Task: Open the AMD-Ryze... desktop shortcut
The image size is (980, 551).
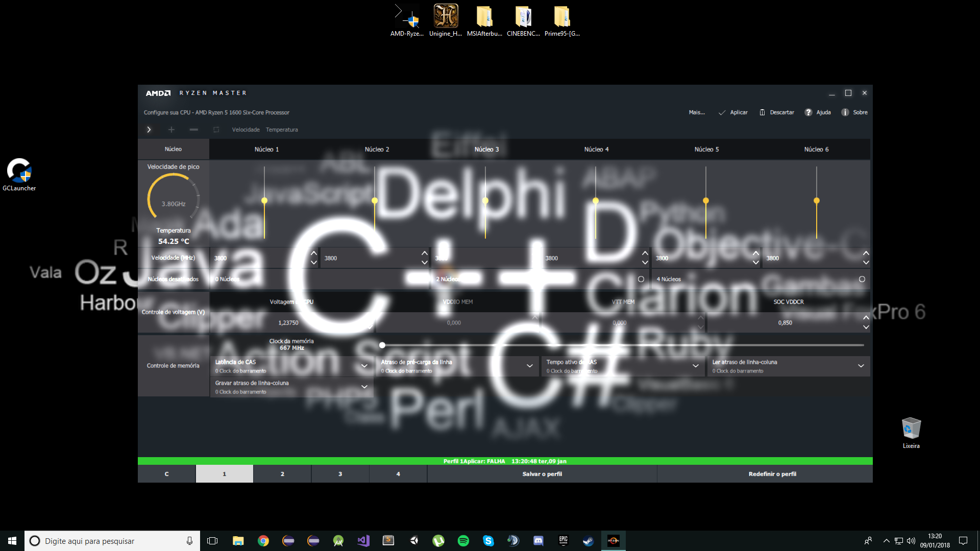Action: coord(407,21)
